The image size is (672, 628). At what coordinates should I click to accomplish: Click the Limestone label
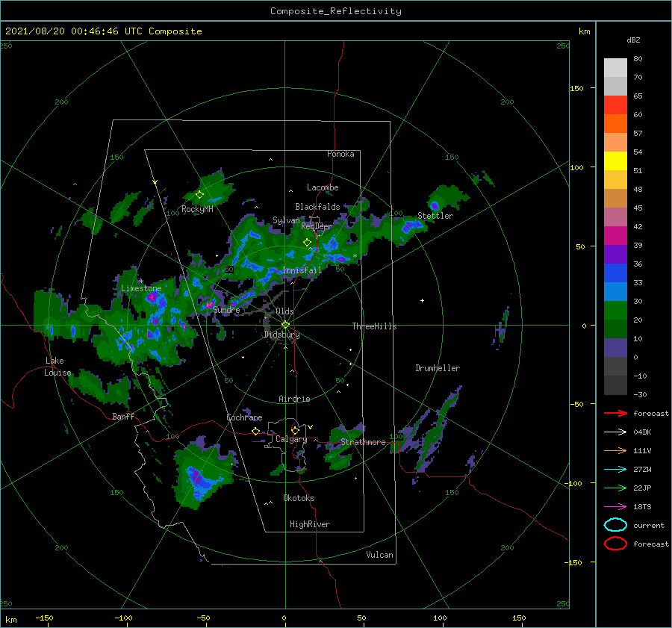click(x=141, y=288)
